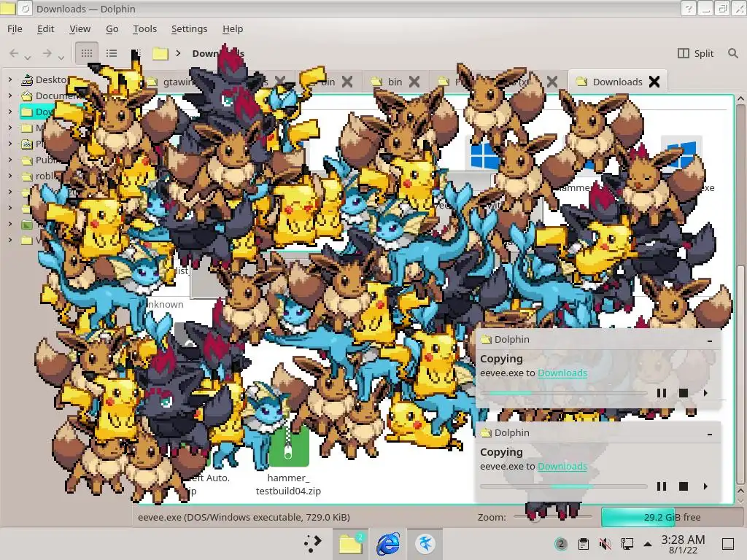Pause the upper eevee.exe copy job
747x560 pixels.
point(661,393)
